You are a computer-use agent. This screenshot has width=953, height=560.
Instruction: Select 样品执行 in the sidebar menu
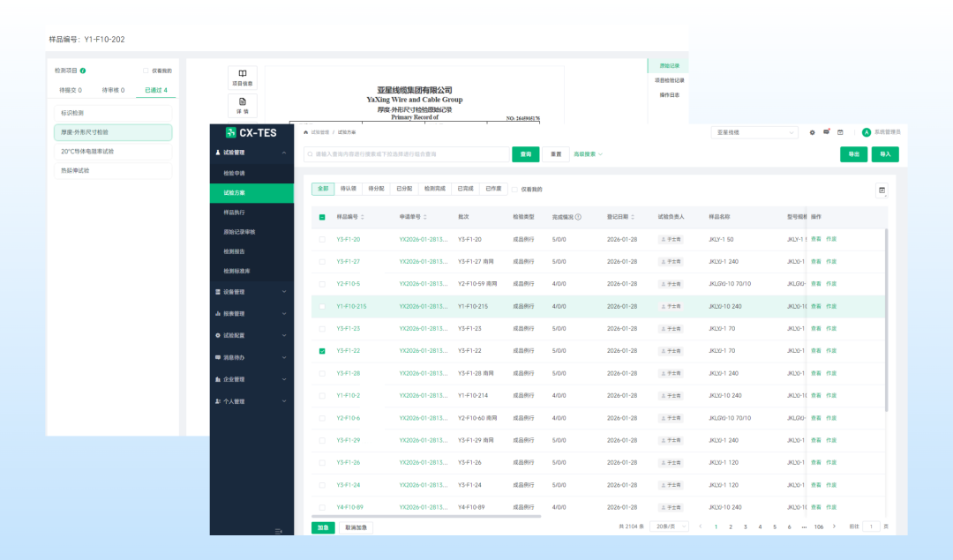(236, 213)
